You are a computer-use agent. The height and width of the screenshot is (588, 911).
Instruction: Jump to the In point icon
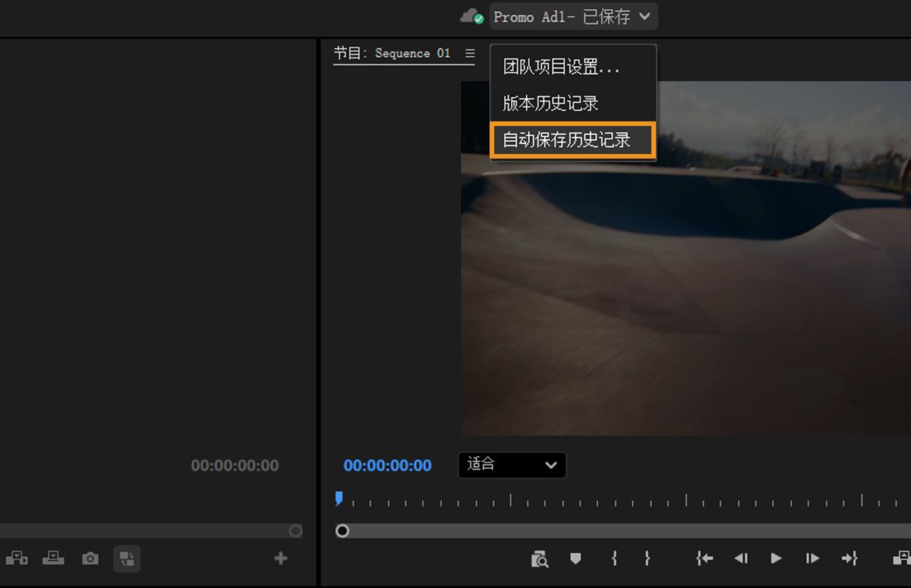coord(704,558)
